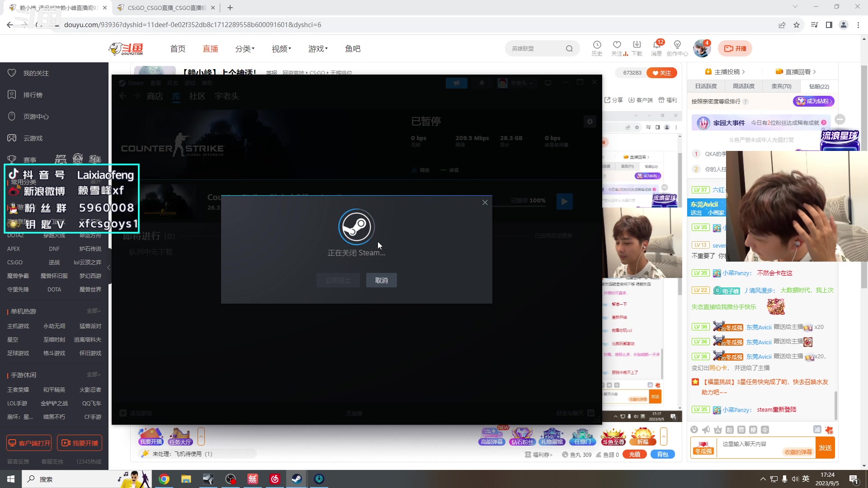Open the 历史 history icon
Screen dimensions: 868x488
point(597,48)
